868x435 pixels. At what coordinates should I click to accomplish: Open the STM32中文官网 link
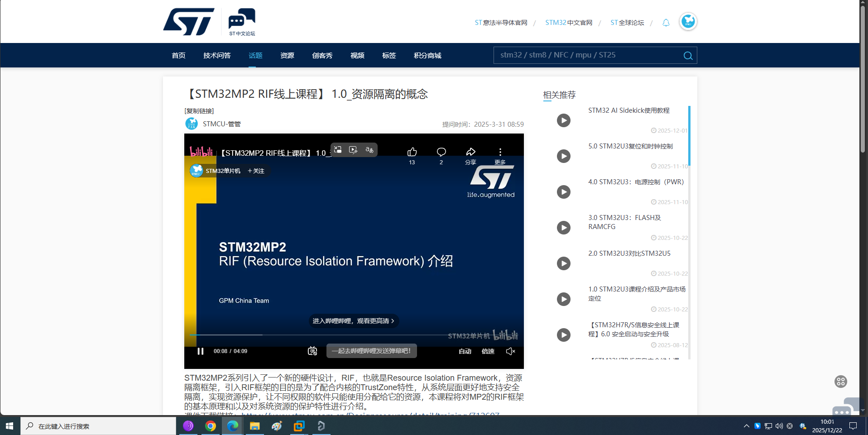tap(569, 23)
